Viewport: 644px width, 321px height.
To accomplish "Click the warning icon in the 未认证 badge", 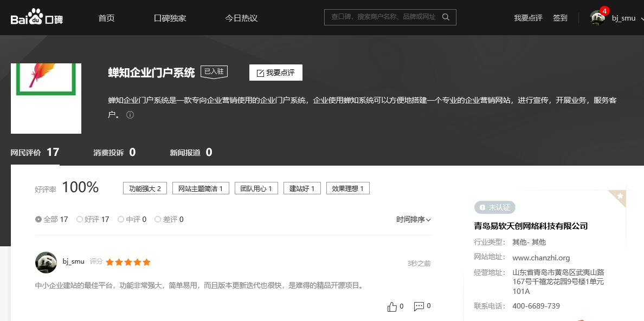I will pos(482,207).
